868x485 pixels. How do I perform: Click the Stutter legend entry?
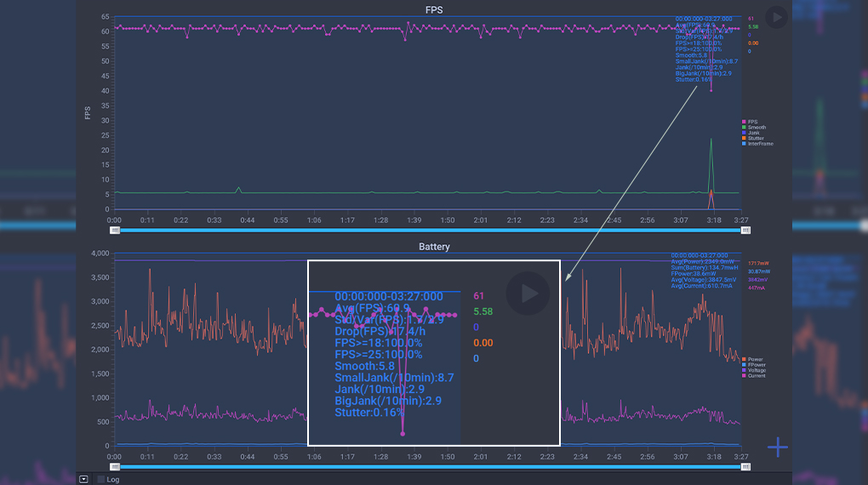click(754, 138)
